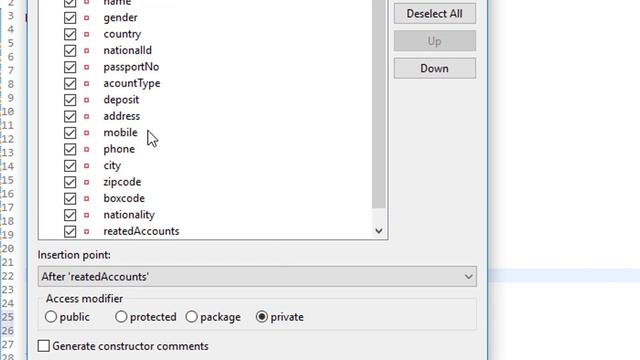640x360 pixels.
Task: Select the deposit field label
Action: click(x=121, y=100)
